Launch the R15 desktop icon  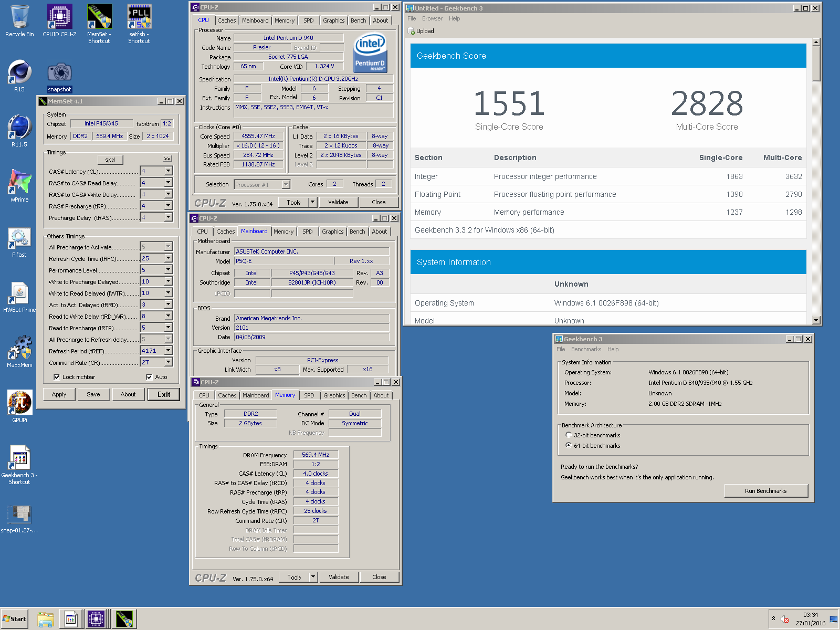point(19,76)
